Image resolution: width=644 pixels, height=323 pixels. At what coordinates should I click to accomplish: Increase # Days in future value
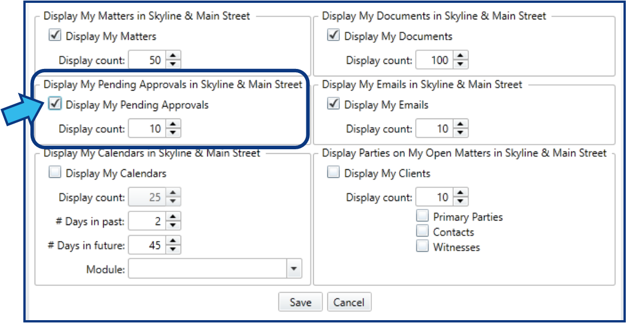(173, 240)
